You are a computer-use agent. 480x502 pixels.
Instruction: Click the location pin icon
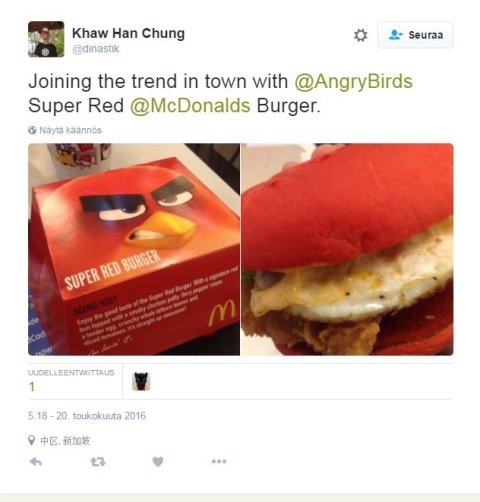(32, 440)
